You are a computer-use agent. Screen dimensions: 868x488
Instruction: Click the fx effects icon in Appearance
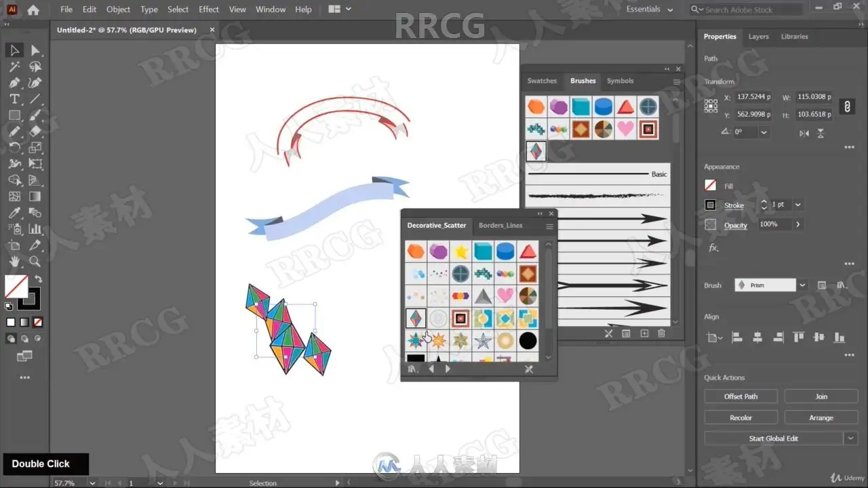(x=713, y=247)
